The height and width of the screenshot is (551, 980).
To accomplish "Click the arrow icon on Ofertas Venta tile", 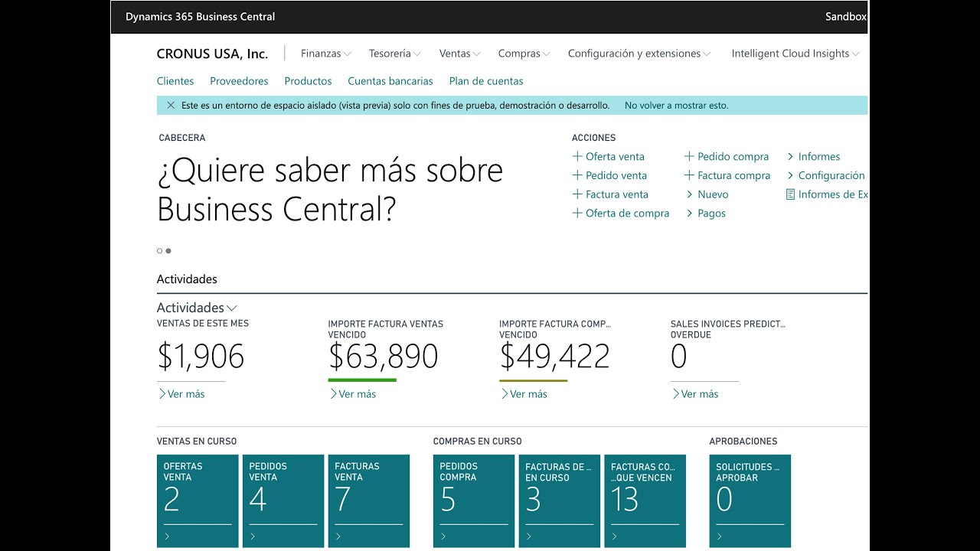I will [167, 536].
